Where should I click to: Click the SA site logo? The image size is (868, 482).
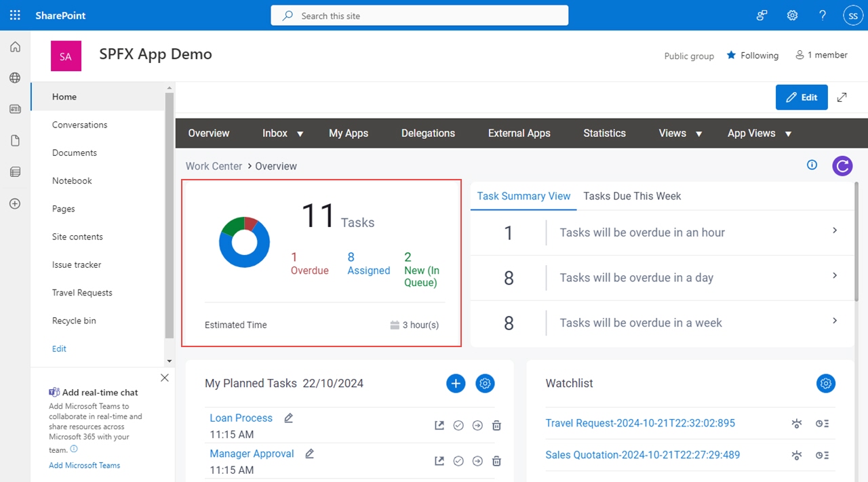point(66,56)
